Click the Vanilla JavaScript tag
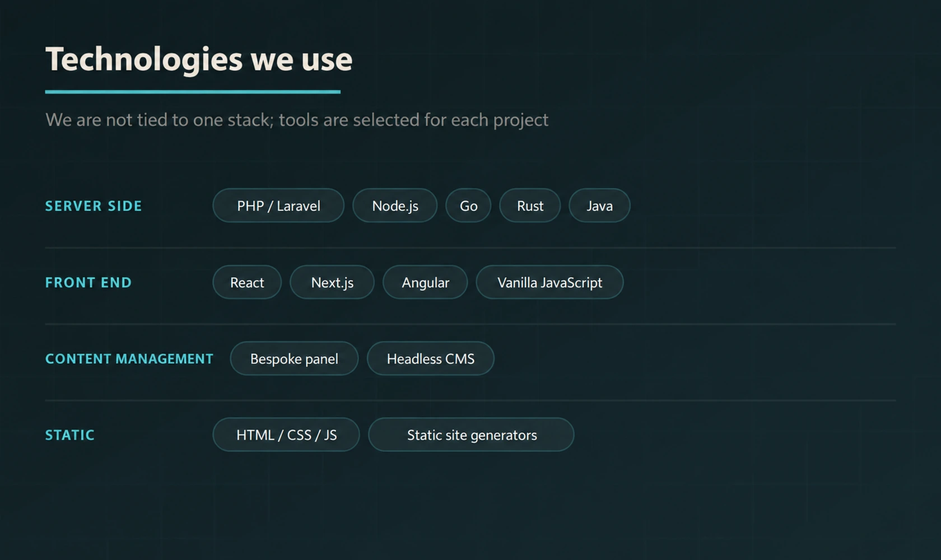Viewport: 941px width, 560px height. 549,282
